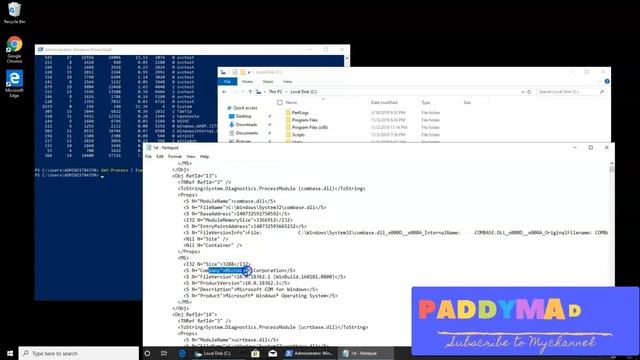Open Microsoft Edge desktop shortcut

coord(14,84)
